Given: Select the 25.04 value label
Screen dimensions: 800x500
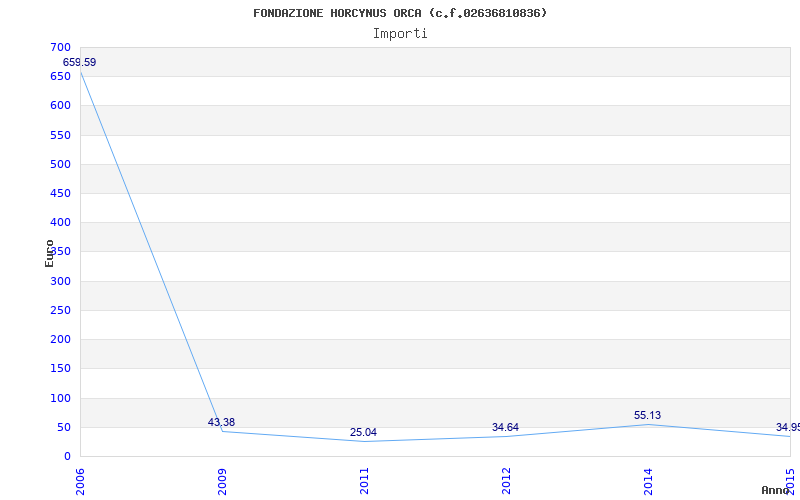Looking at the screenshot, I should (363, 433).
